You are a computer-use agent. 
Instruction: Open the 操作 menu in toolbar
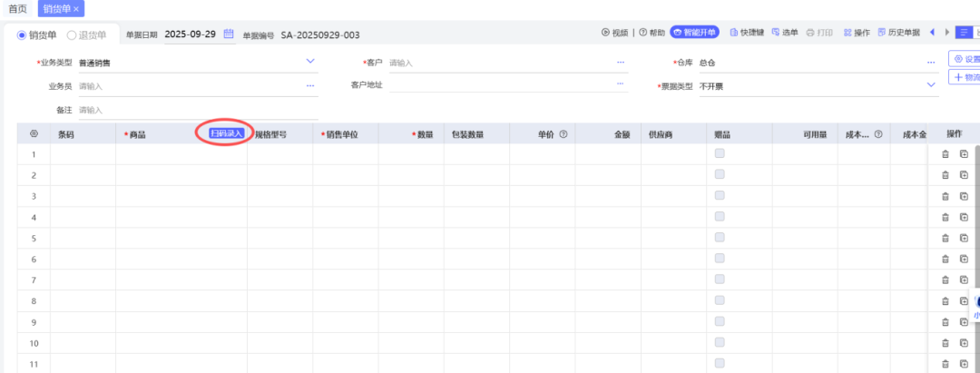click(856, 33)
